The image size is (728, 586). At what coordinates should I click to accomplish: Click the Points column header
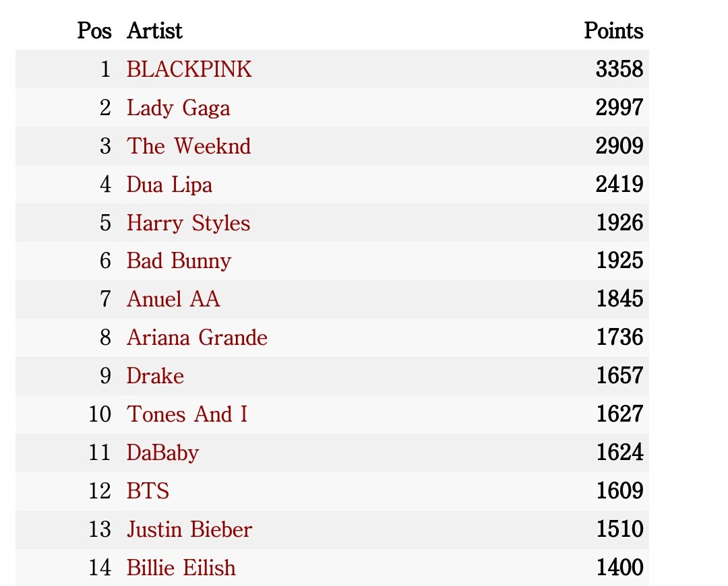click(x=613, y=31)
